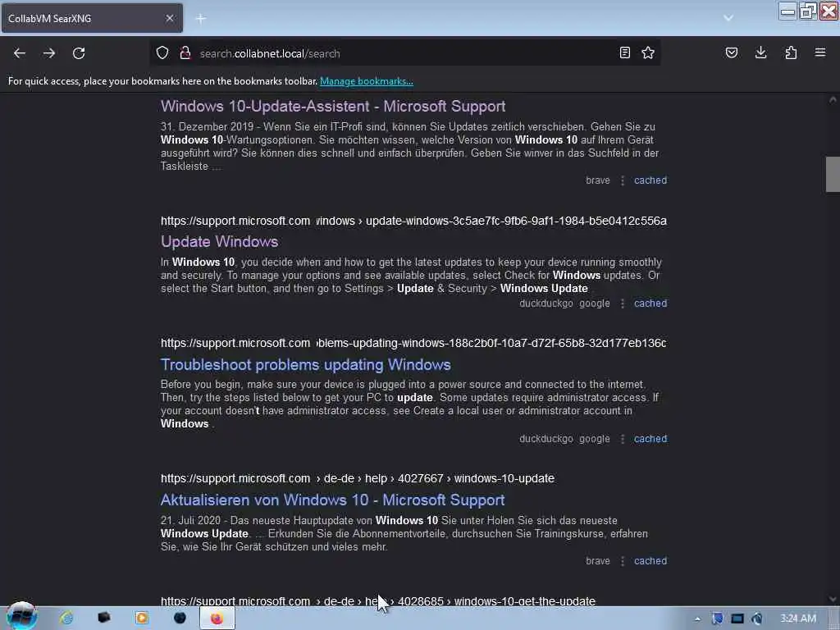Expand options dots for Update Windows result
Viewport: 840px width, 630px height.
pos(622,304)
